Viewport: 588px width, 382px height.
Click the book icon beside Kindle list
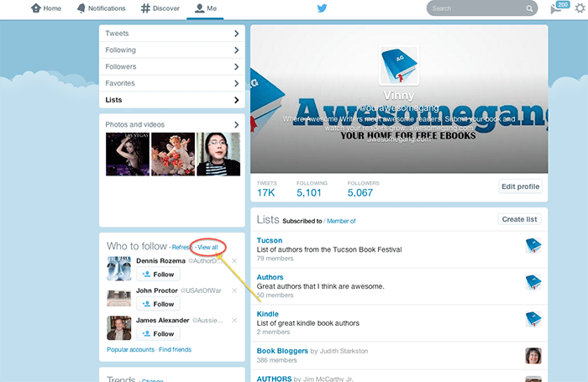pos(533,319)
